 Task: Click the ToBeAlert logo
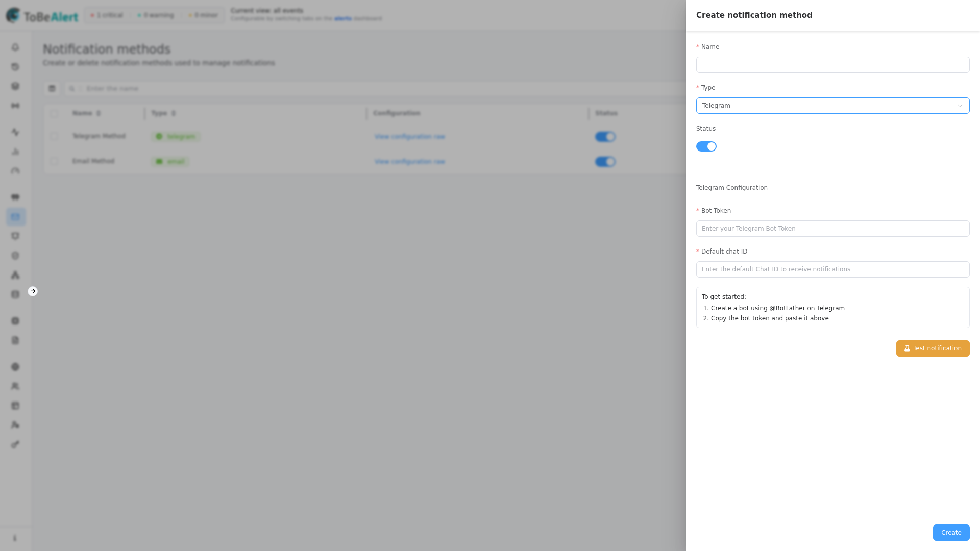click(x=42, y=15)
